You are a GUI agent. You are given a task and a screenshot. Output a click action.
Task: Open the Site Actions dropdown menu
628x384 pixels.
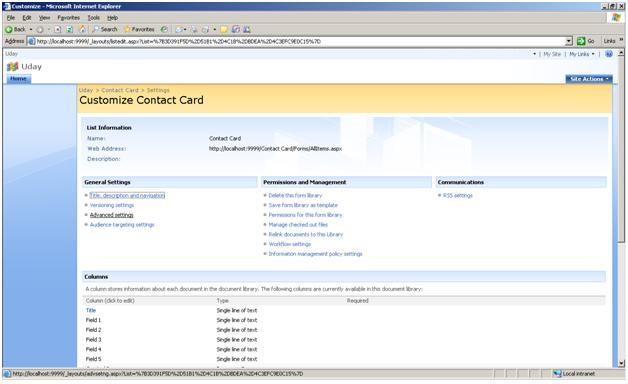(589, 79)
